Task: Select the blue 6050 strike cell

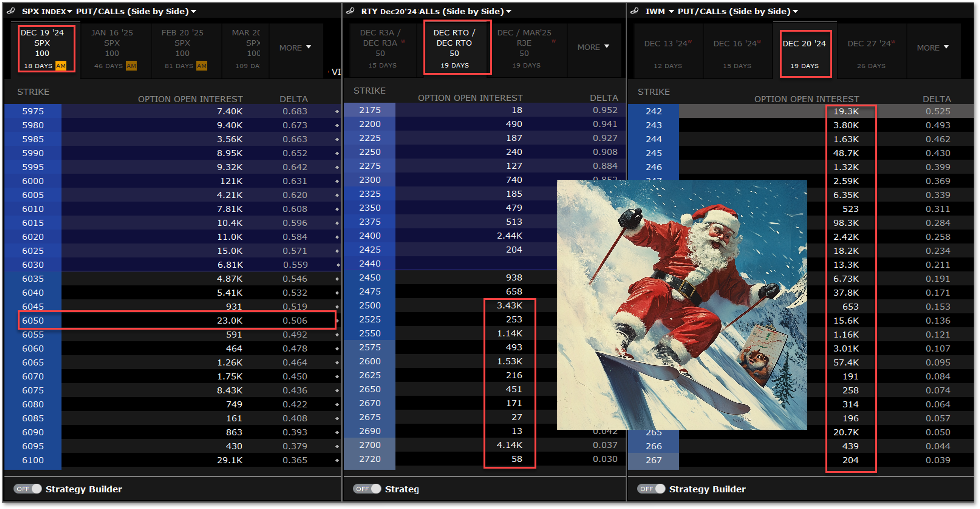Action: point(33,320)
